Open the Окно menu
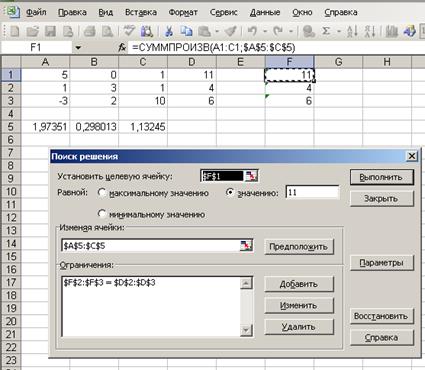The image size is (425, 370). click(302, 12)
